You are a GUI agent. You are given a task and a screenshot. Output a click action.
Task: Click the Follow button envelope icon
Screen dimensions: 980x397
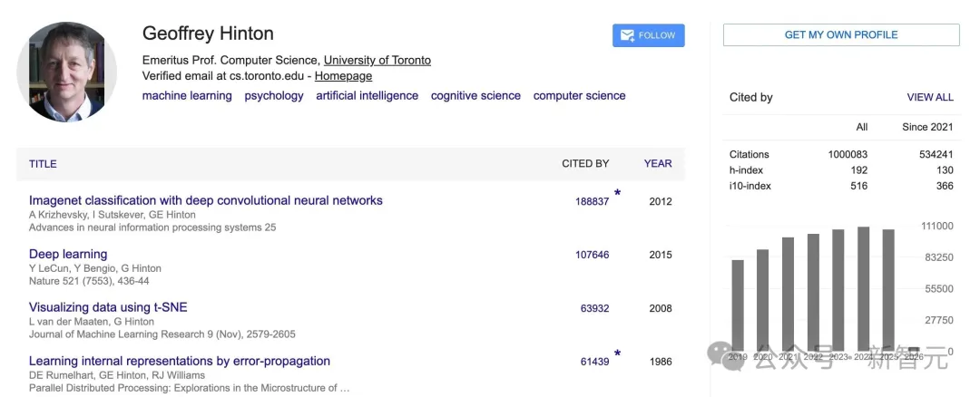(x=627, y=35)
